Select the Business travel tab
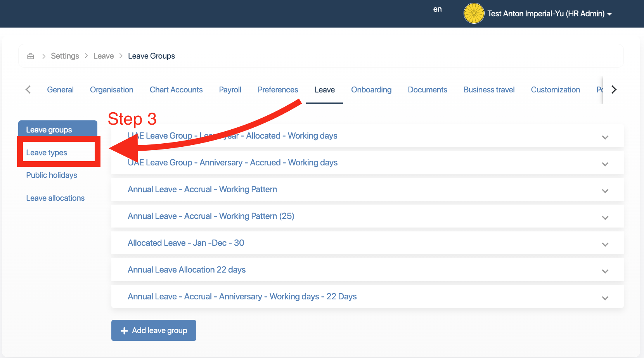Viewport: 644px width, 358px height. click(489, 90)
